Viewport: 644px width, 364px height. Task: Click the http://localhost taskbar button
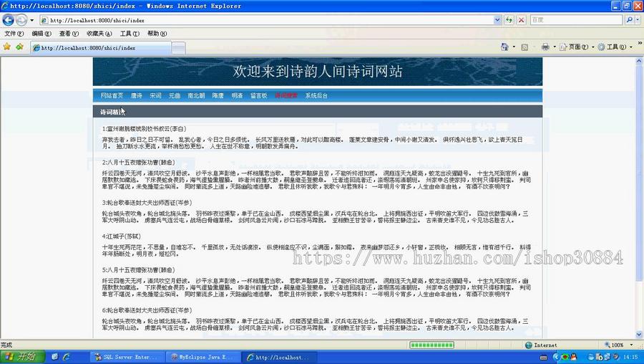point(279,357)
